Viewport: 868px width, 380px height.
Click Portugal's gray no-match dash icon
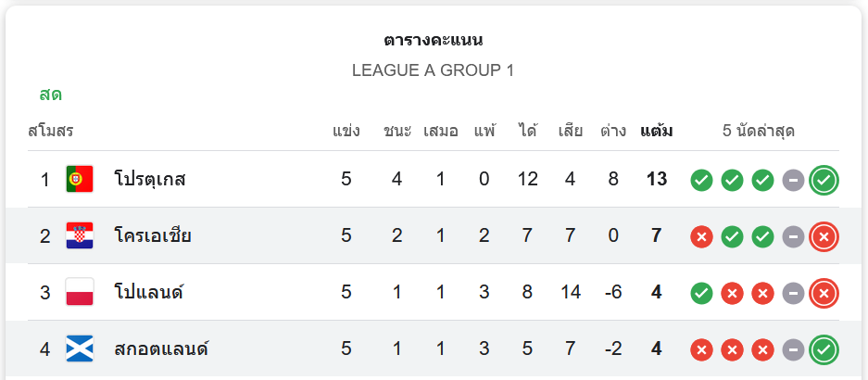coord(793,180)
